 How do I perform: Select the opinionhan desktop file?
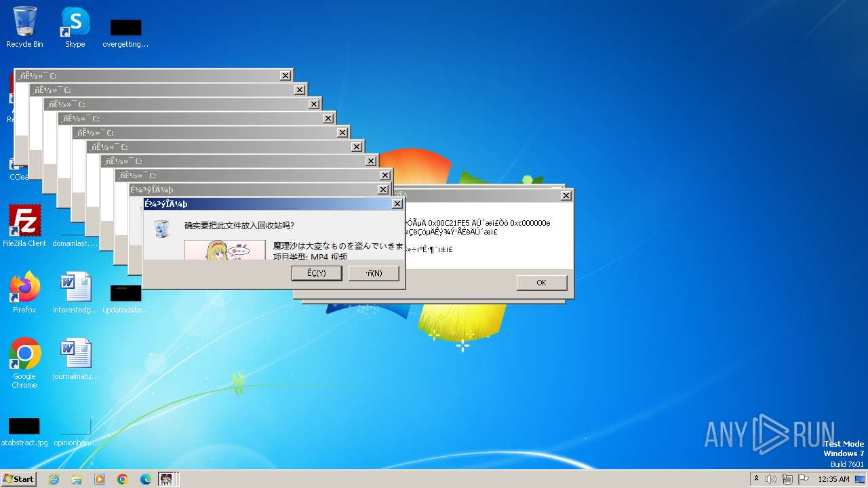pos(75,432)
